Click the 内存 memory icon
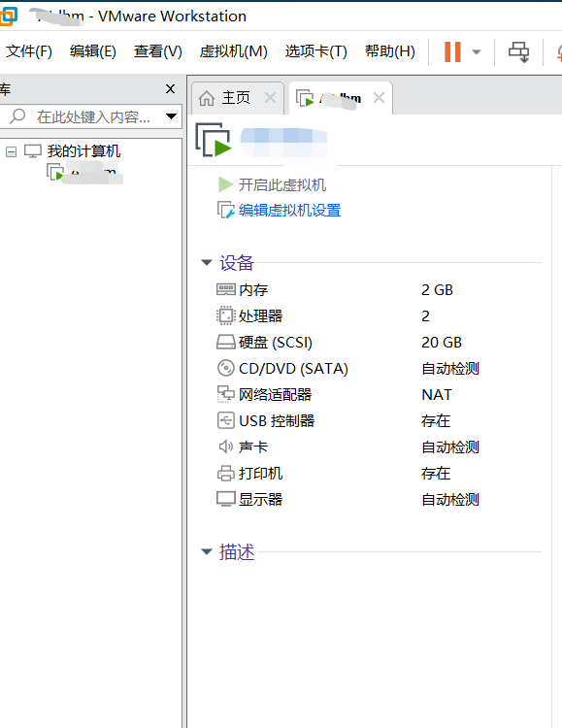 (226, 289)
